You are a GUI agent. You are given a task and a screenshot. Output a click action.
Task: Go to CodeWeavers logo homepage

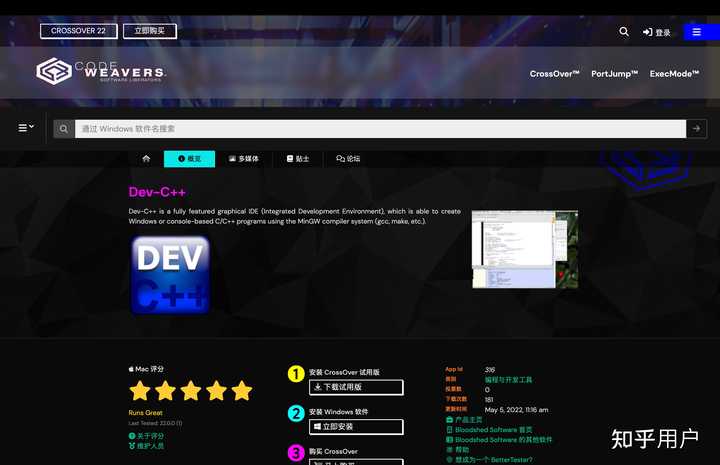point(101,71)
